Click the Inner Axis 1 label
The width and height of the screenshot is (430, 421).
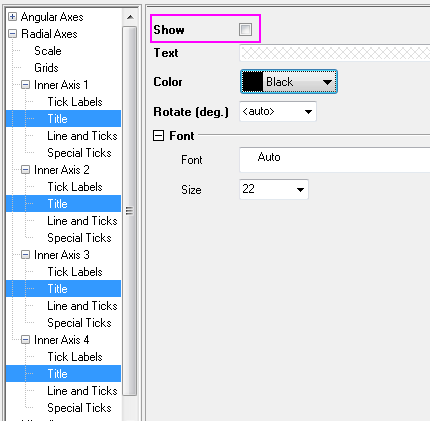click(61, 85)
